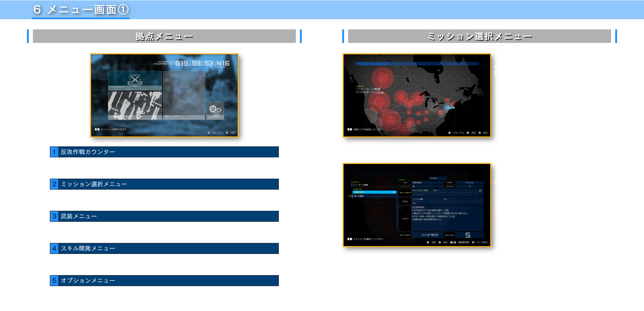
Task: Open the System gears icon tile
Action: coord(215,110)
